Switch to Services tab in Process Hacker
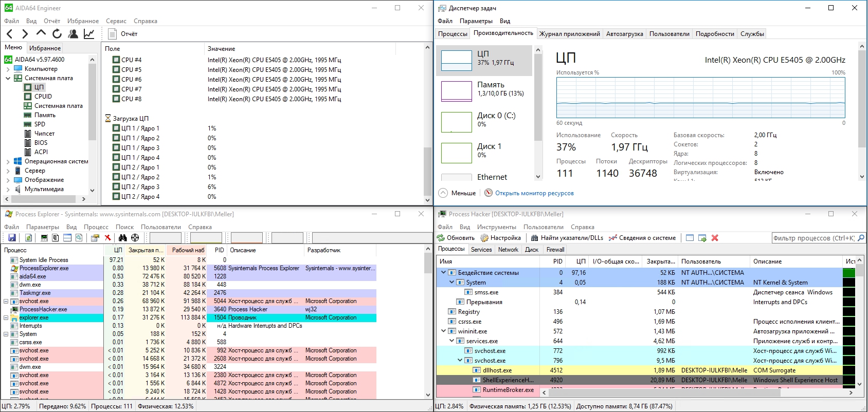This screenshot has width=868, height=412. pos(481,250)
